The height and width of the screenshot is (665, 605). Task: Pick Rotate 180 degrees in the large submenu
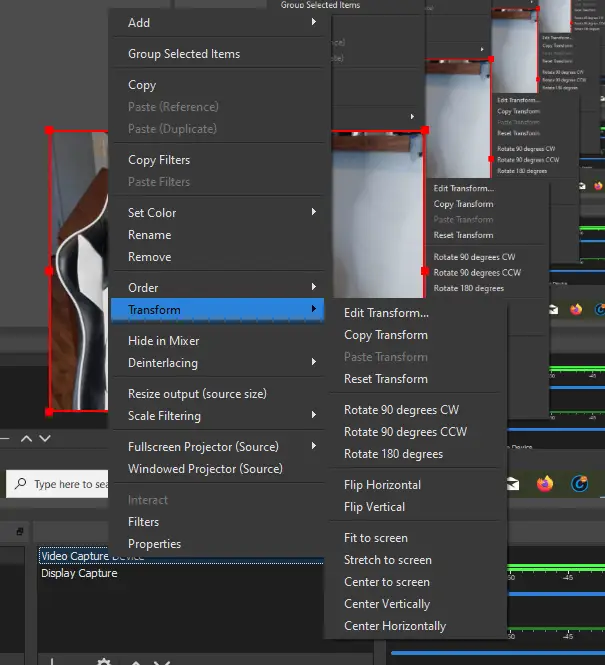tap(415, 454)
